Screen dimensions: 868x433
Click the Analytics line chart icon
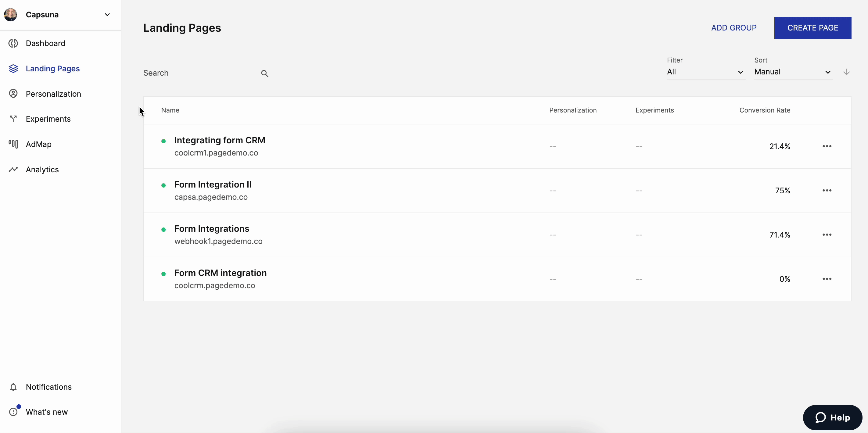pyautogui.click(x=13, y=169)
